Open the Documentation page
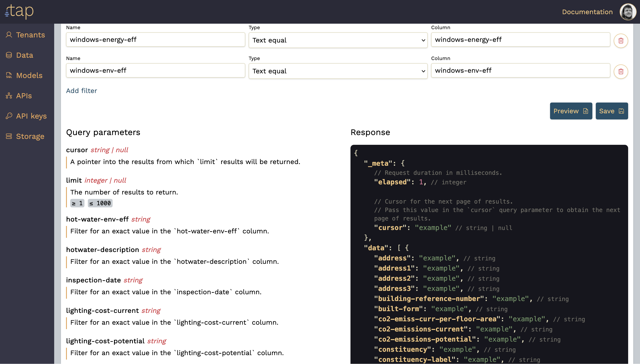640x364 pixels. pyautogui.click(x=587, y=12)
